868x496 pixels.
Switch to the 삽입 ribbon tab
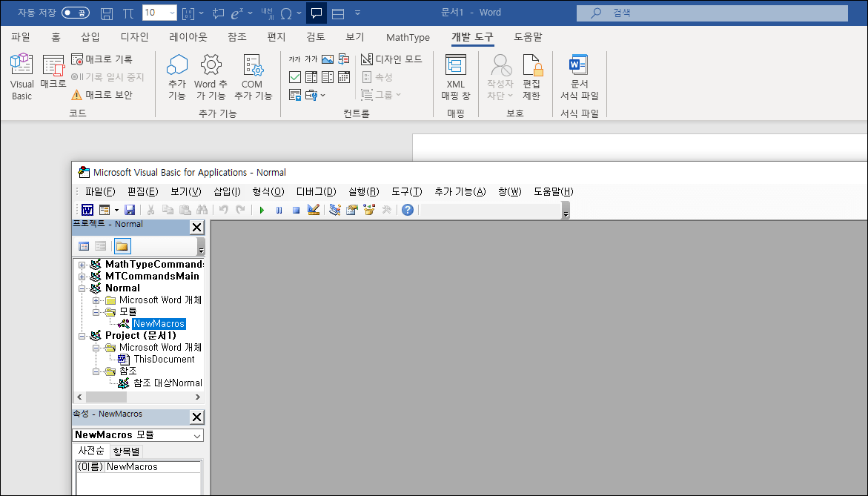tap(90, 37)
